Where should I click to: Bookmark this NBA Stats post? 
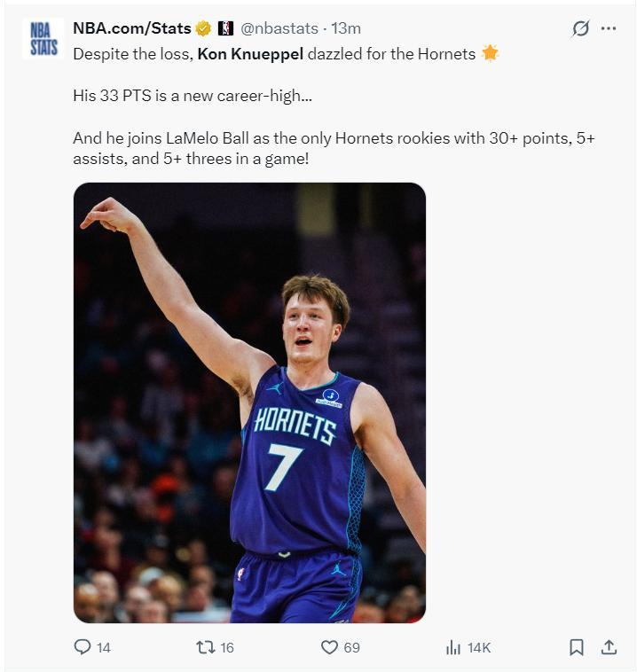coord(577,647)
